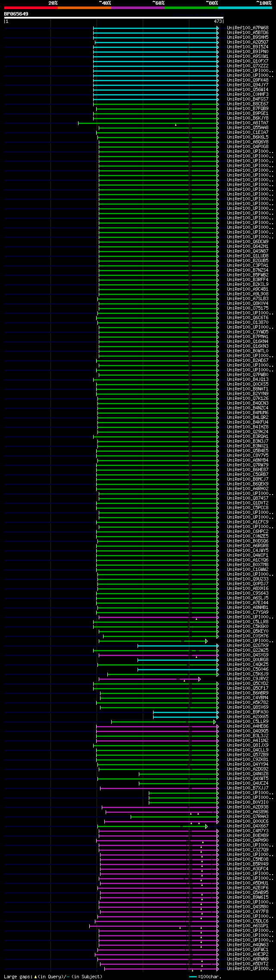Click the cyan alignment bar for UniRef100_A7PW68
Image resolution: width=276 pixels, height=980 pixels.
(156, 28)
